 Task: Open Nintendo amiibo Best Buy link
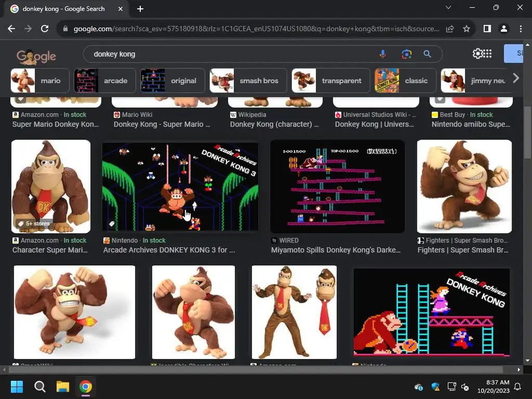[x=471, y=124]
